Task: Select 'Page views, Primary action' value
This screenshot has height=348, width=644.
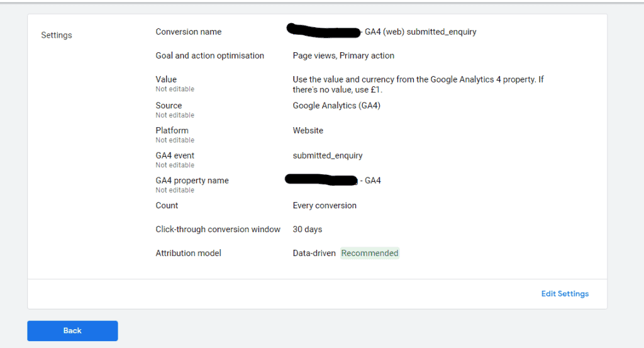Action: pos(343,55)
